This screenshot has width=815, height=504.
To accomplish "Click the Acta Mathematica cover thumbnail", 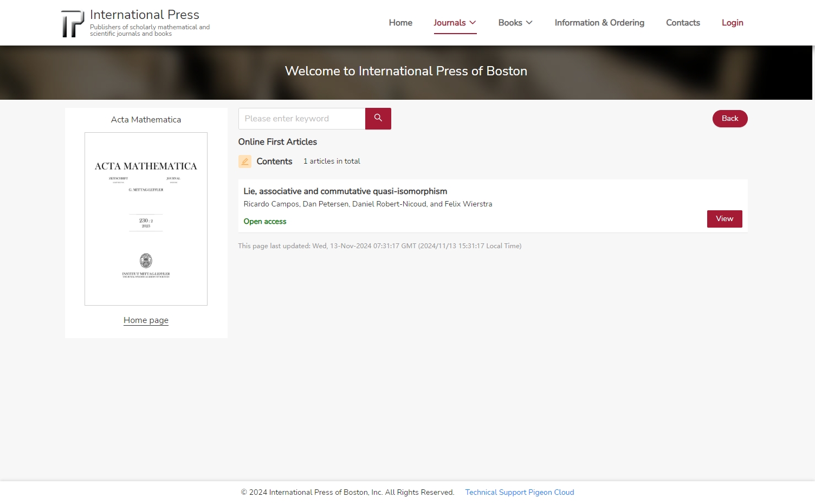I will pyautogui.click(x=146, y=219).
